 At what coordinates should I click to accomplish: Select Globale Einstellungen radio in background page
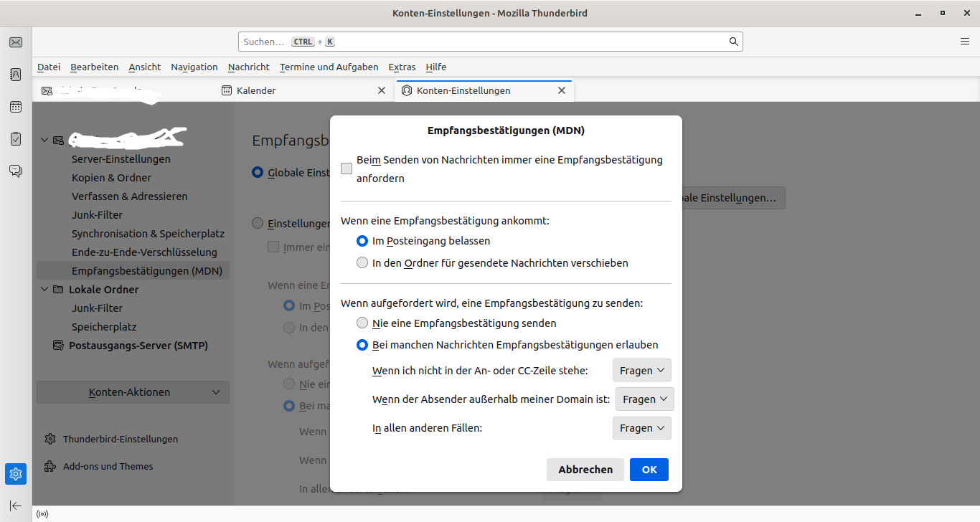tap(258, 172)
